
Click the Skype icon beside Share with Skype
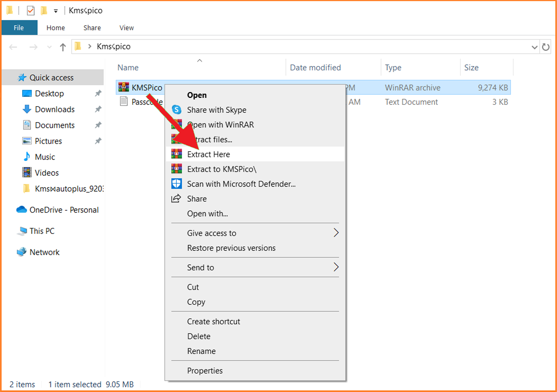(x=176, y=110)
